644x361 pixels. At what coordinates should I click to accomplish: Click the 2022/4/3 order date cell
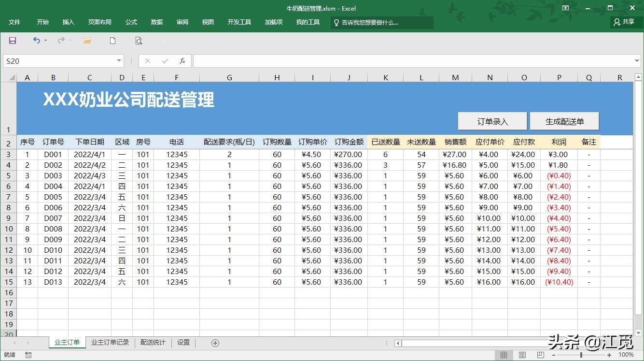[90, 176]
